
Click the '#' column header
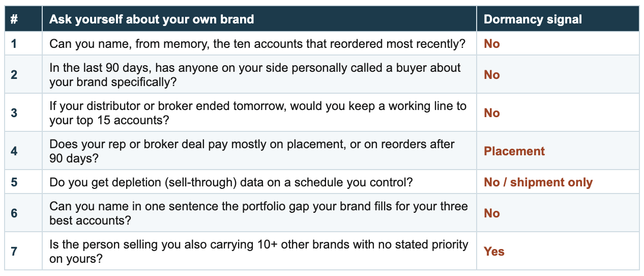14,20
